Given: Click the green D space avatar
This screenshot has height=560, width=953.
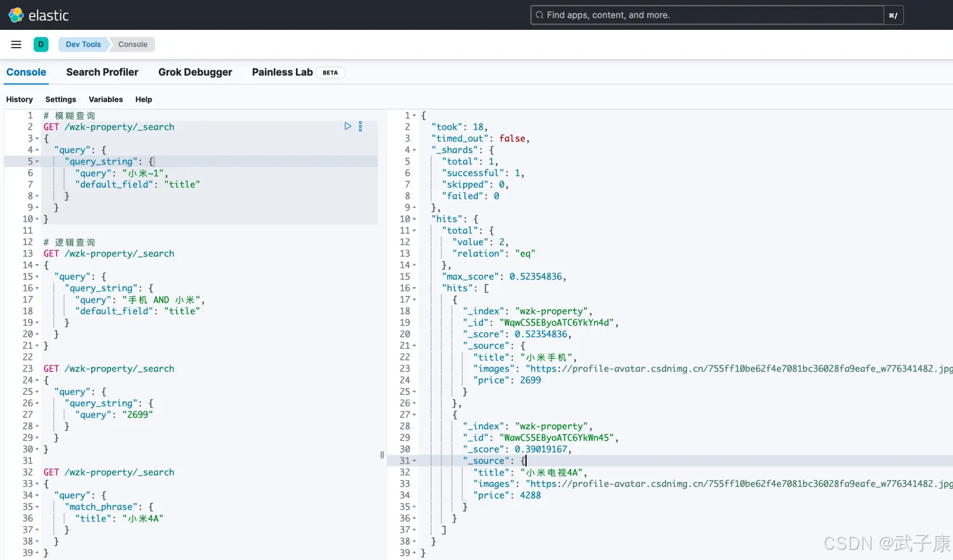Looking at the screenshot, I should [41, 44].
